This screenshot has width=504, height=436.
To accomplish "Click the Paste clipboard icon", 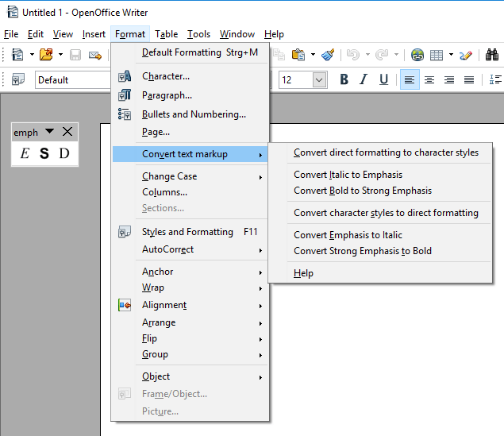I will coord(298,55).
